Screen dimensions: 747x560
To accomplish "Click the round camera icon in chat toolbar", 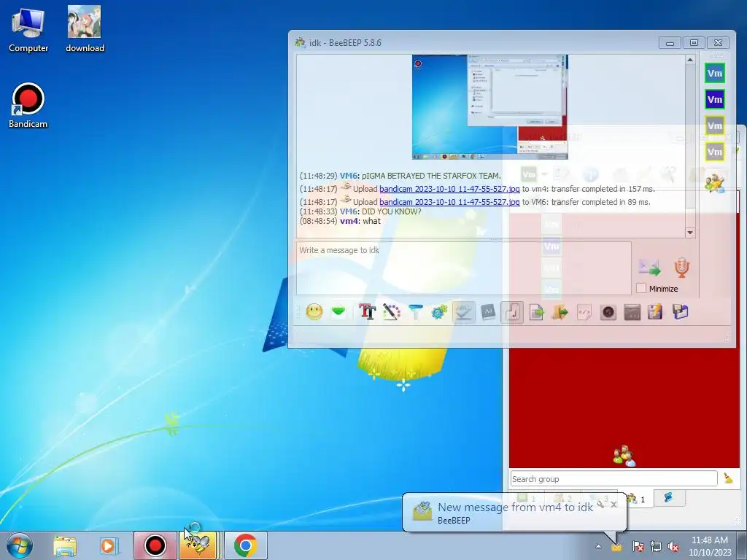I will 608,312.
